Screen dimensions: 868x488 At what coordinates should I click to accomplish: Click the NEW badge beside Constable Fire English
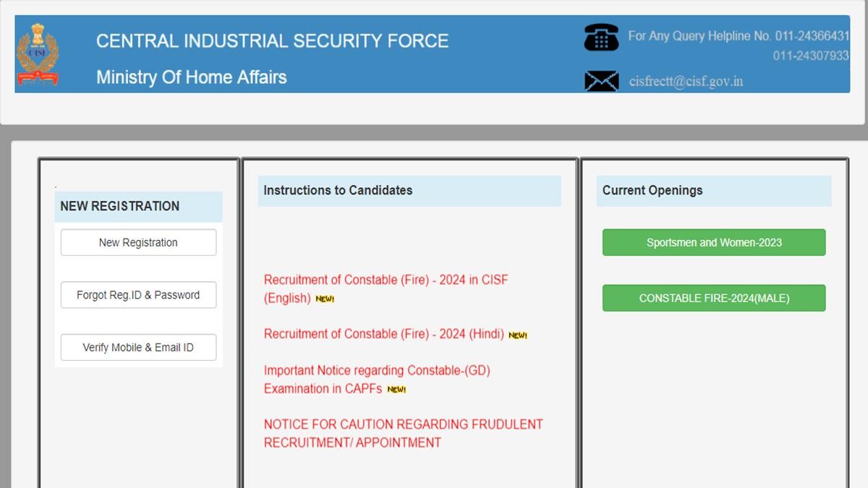click(x=325, y=299)
